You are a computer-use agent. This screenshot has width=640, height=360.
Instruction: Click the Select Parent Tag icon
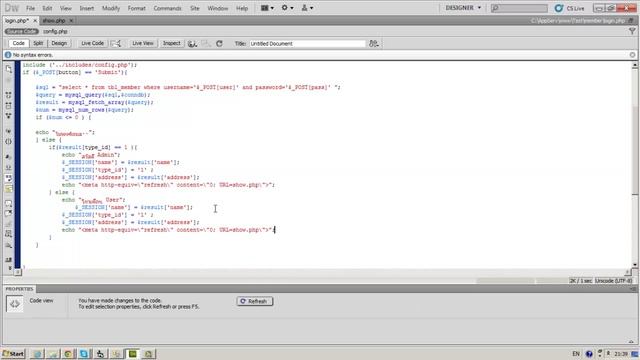(9, 131)
